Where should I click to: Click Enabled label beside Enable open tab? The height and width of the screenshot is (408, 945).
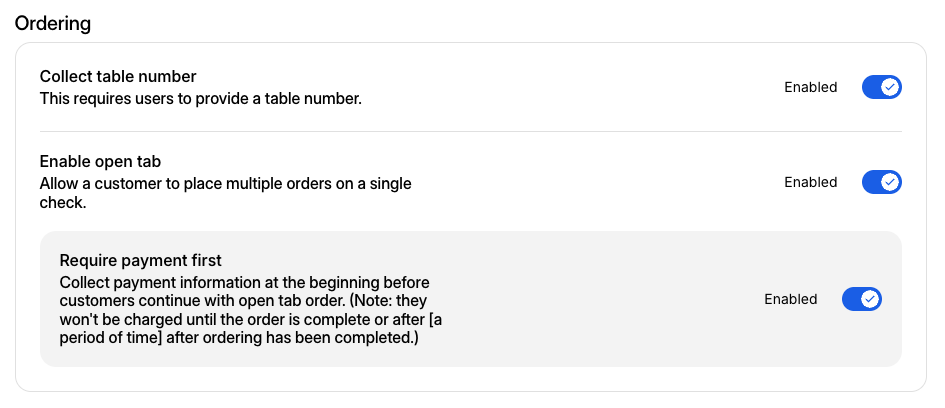click(810, 182)
